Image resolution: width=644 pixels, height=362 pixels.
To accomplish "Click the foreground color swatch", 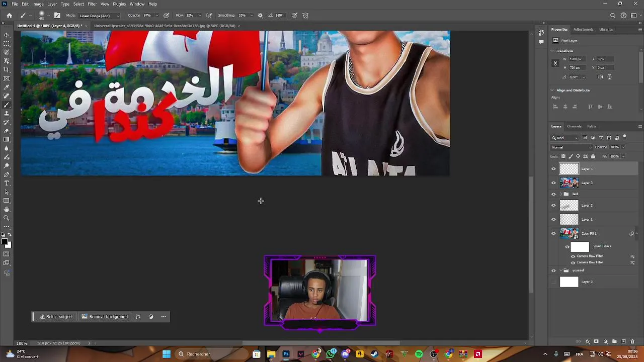I will [5, 242].
